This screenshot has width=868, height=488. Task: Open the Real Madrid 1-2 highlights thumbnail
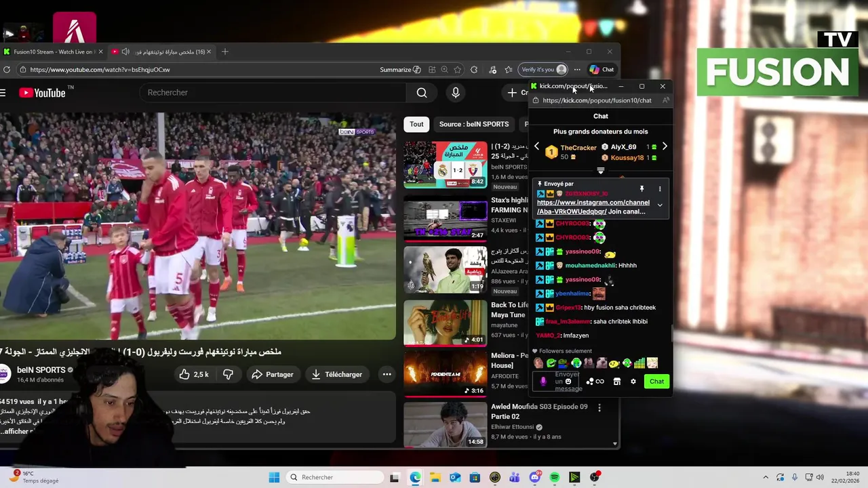pyautogui.click(x=446, y=164)
